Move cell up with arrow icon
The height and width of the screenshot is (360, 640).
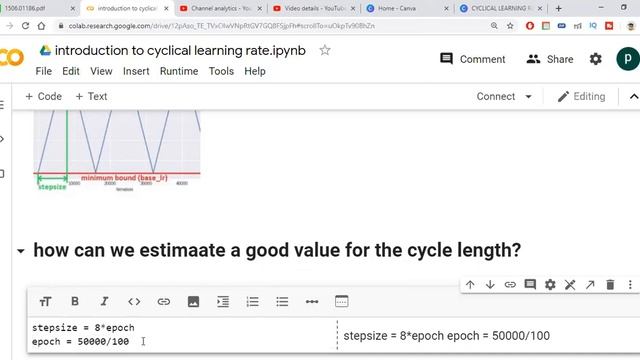[470, 284]
